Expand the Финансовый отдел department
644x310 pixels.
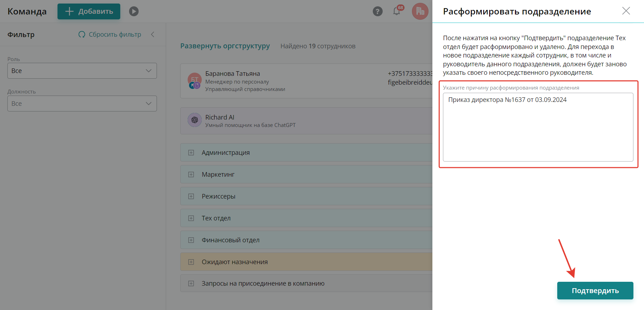click(x=191, y=240)
